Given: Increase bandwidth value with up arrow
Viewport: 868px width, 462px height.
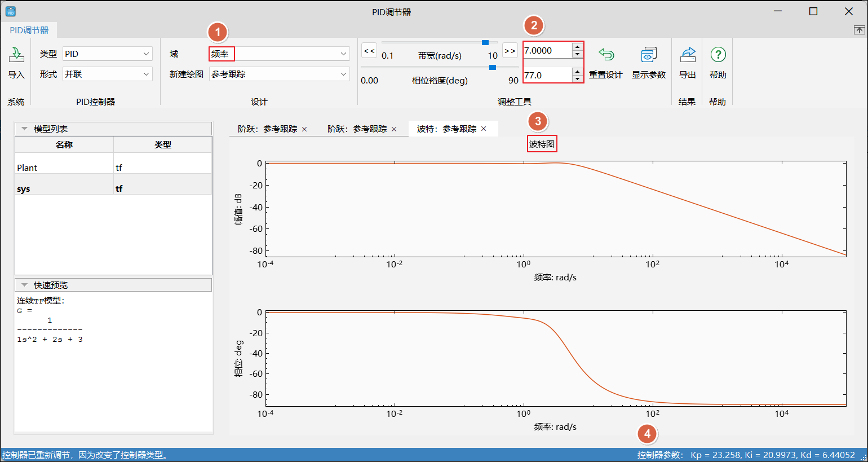Looking at the screenshot, I should [577, 47].
